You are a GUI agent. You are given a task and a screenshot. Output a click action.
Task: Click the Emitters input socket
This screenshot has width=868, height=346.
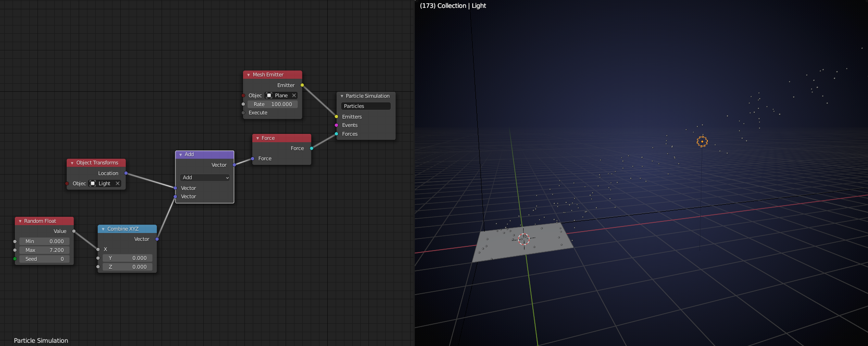tap(337, 117)
